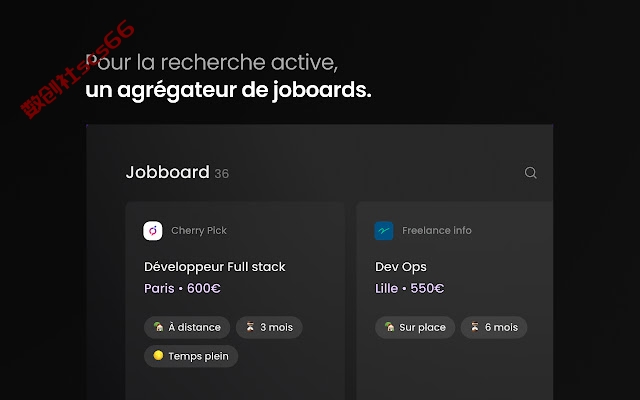
Task: Click the yellow circle icon in Temps plein
Action: [x=158, y=356]
